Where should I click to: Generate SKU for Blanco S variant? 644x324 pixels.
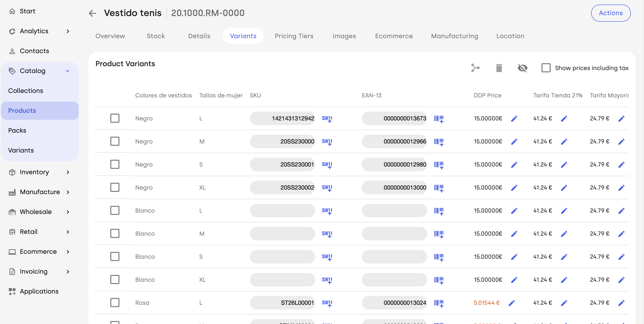pos(327,257)
